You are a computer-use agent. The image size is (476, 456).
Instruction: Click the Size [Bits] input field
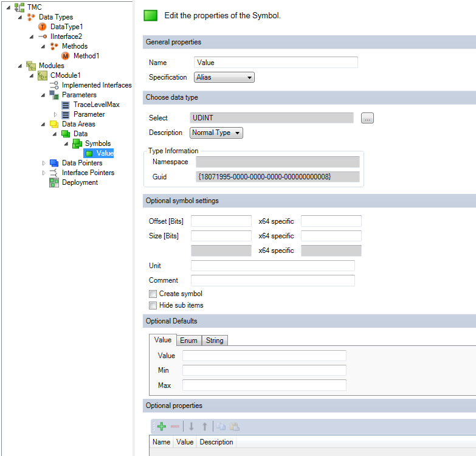tap(221, 236)
